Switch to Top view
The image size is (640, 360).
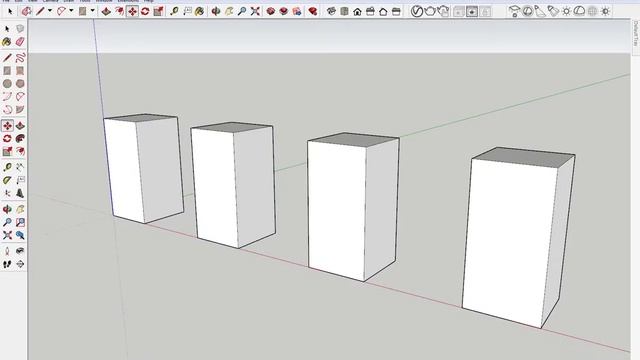pyautogui.click(x=344, y=11)
